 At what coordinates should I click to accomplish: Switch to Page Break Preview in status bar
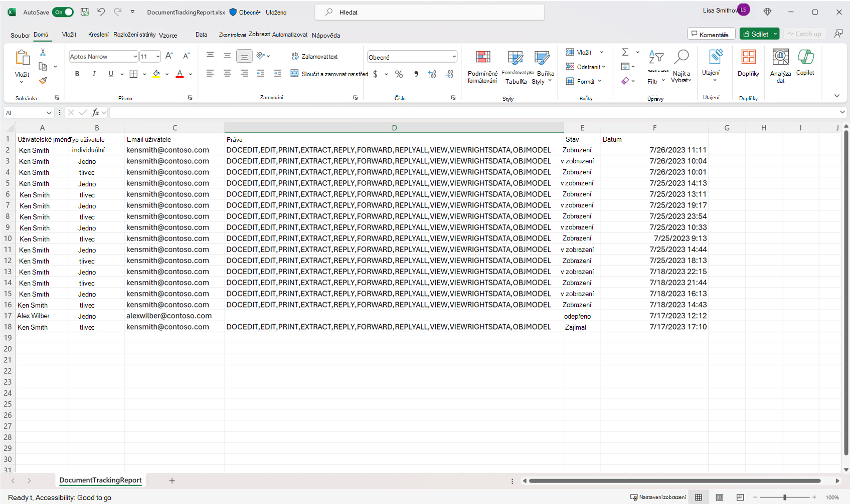pos(740,497)
